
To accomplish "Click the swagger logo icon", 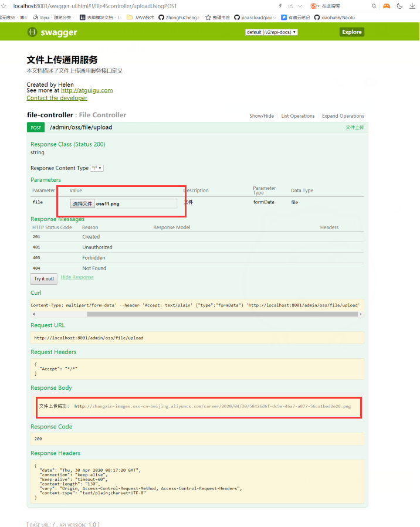I will pos(32,32).
